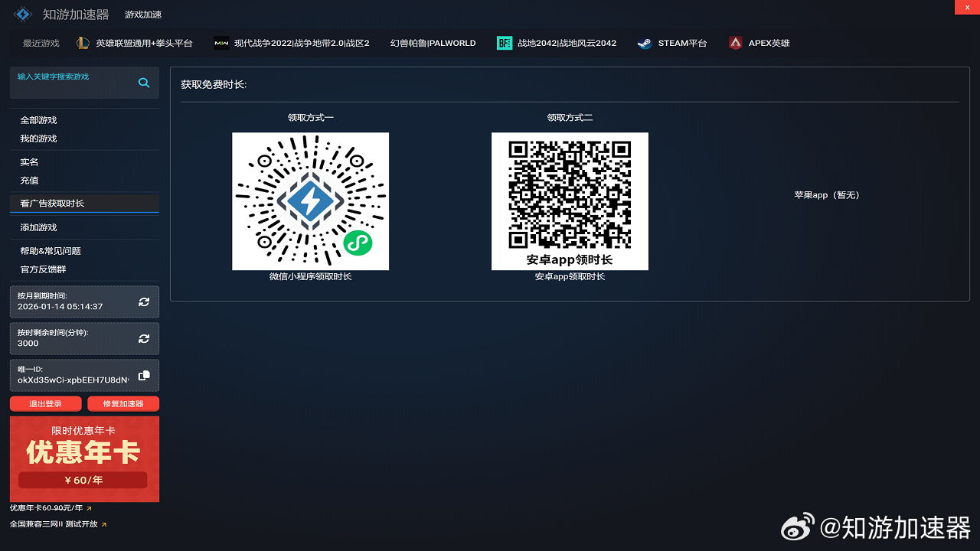The width and height of the screenshot is (980, 551).
Task: Click the 知游加速器 logo icon
Action: click(23, 15)
